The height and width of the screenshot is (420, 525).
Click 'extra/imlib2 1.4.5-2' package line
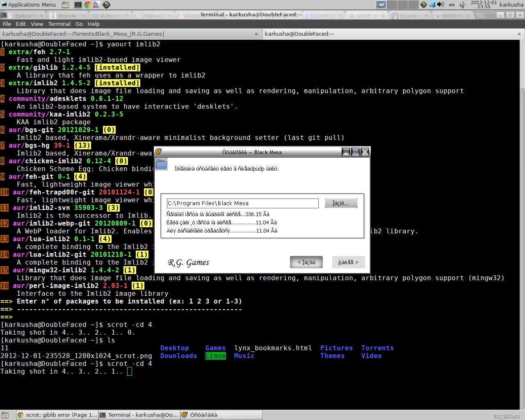click(74, 83)
